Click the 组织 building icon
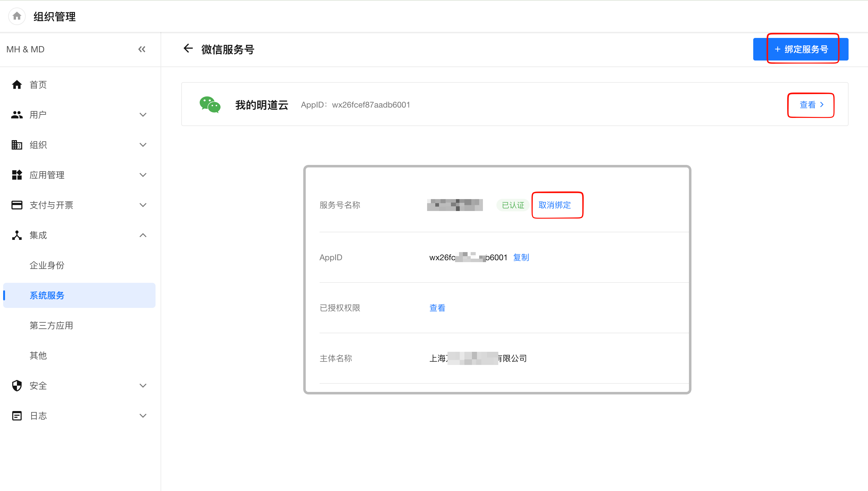Screen dimensions: 868x491 click(x=17, y=145)
